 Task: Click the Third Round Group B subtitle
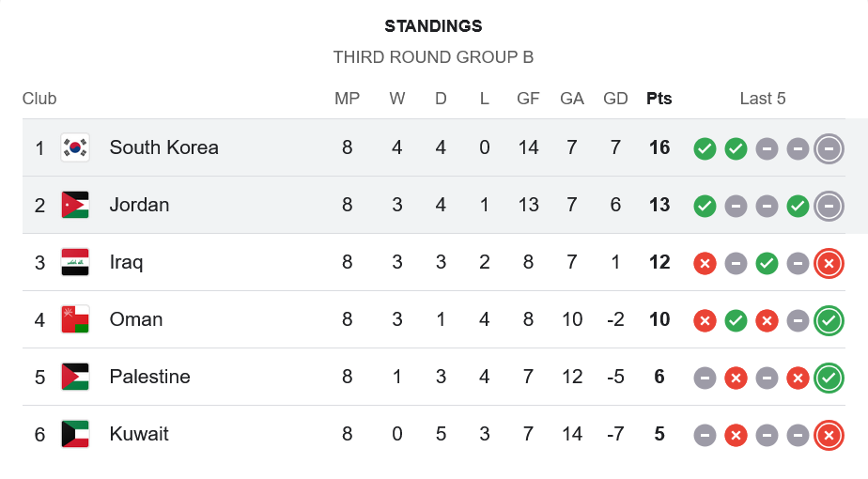coord(433,57)
